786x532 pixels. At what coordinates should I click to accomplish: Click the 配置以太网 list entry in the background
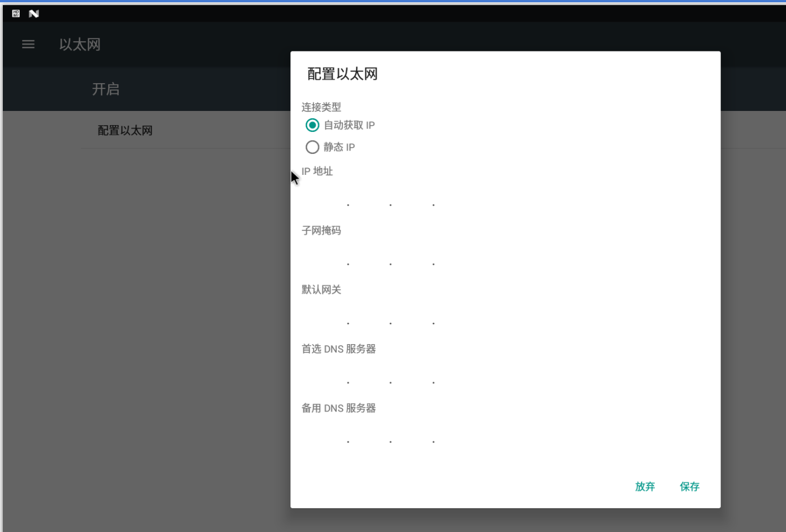click(125, 131)
